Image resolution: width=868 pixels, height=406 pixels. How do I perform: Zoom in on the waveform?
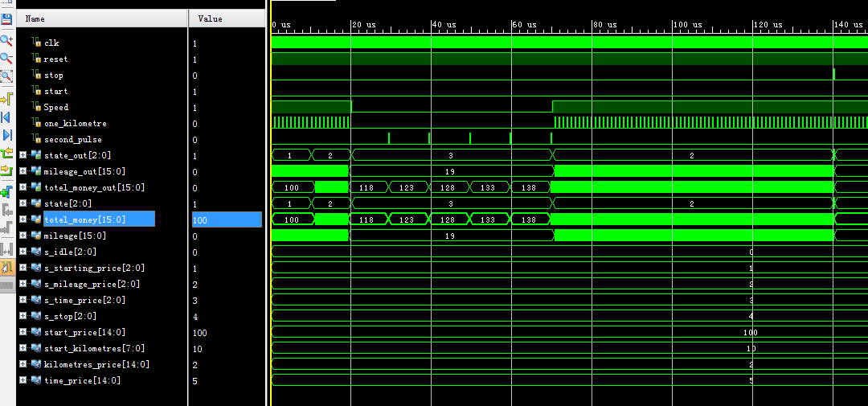[6, 40]
